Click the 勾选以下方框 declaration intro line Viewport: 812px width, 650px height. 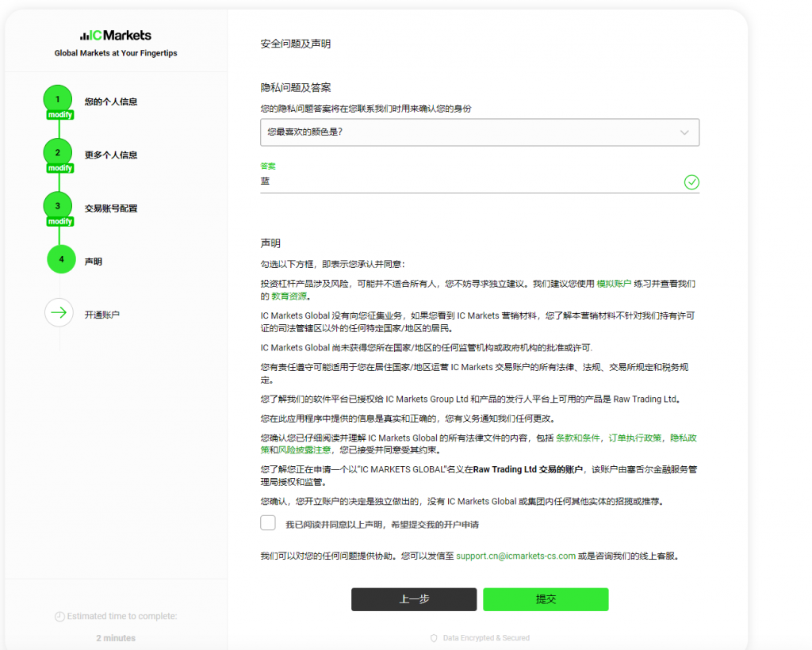(332, 264)
